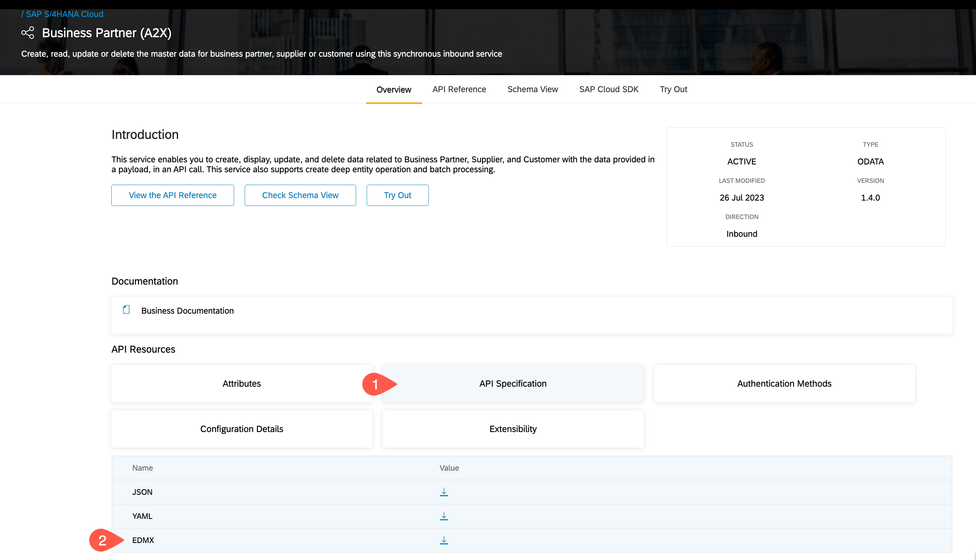976x560 pixels.
Task: Open the SAP Cloud SDK tab
Action: pos(609,89)
